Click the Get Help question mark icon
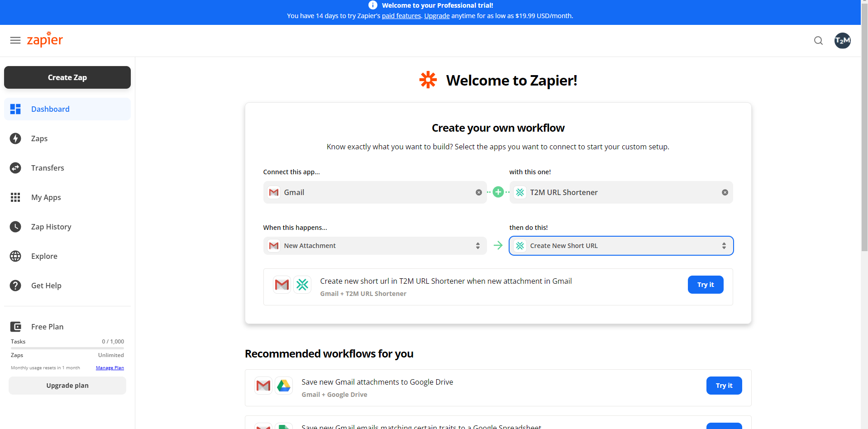 click(x=15, y=286)
